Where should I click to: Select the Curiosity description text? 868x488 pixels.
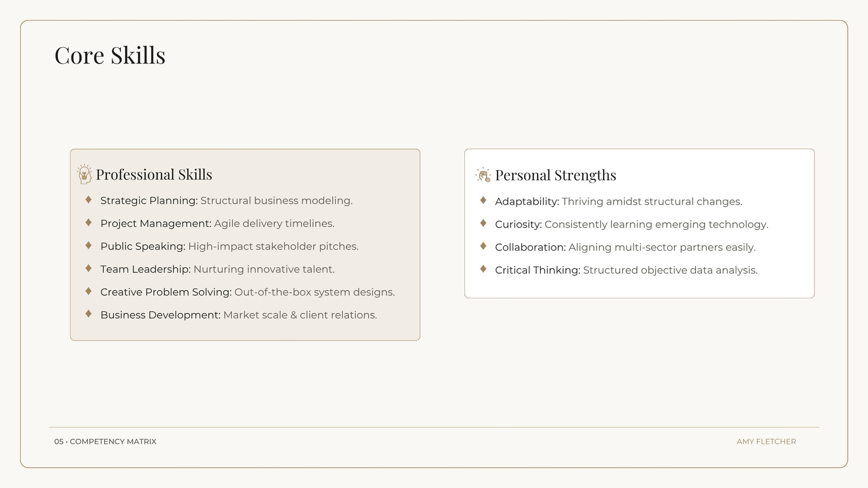click(x=656, y=224)
